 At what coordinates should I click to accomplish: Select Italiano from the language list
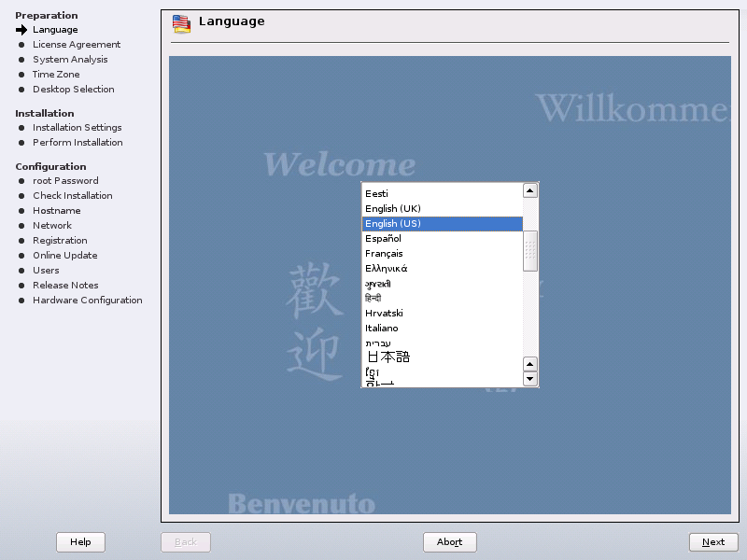(x=442, y=329)
